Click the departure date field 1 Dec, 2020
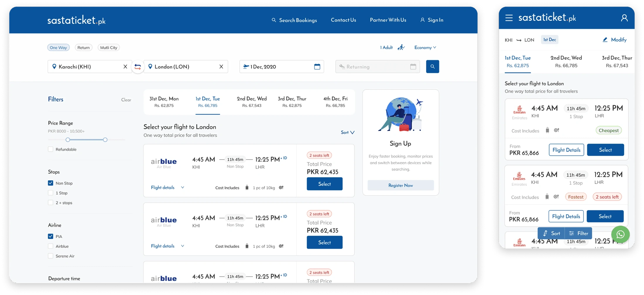644x295 pixels. (x=282, y=67)
